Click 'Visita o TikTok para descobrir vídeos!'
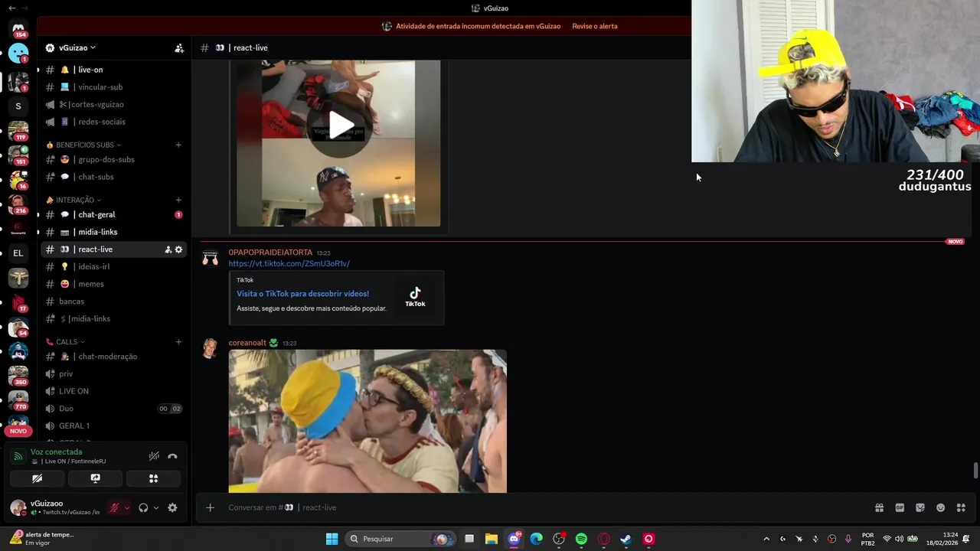Image resolution: width=980 pixels, height=551 pixels. 302,293
